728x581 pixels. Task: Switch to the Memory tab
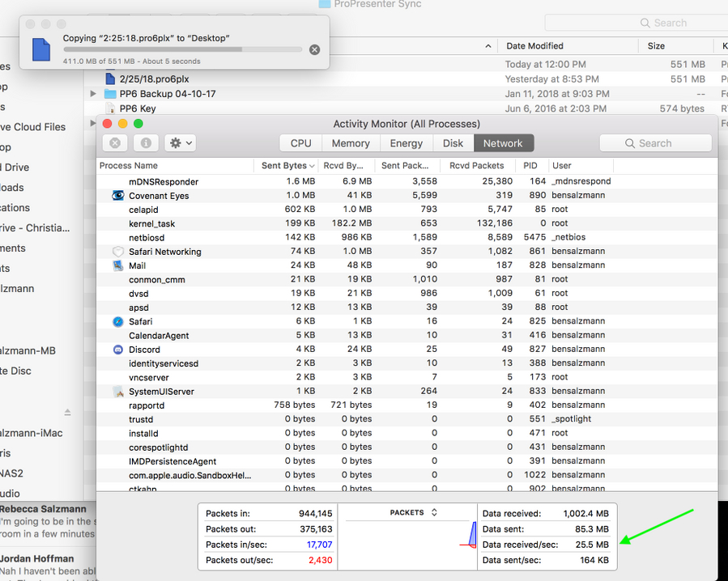click(x=351, y=143)
